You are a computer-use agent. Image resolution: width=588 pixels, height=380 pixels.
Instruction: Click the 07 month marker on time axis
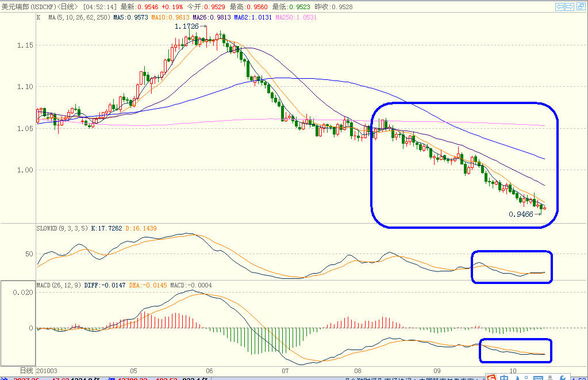coord(285,371)
